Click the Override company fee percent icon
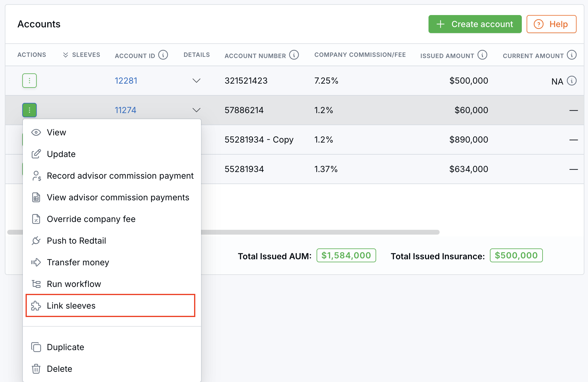The height and width of the screenshot is (382, 588). [36, 219]
